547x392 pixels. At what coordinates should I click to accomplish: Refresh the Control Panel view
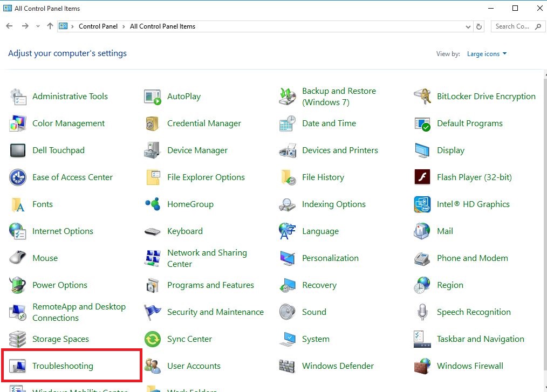point(479,26)
